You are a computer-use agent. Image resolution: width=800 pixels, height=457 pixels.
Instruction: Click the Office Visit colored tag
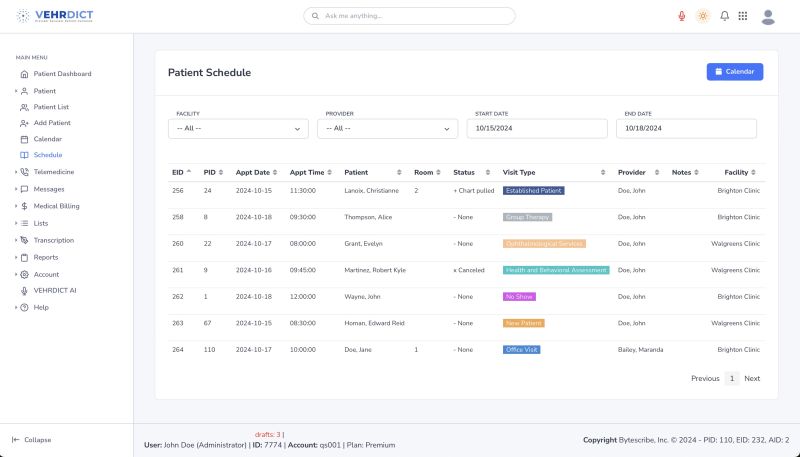coord(522,350)
